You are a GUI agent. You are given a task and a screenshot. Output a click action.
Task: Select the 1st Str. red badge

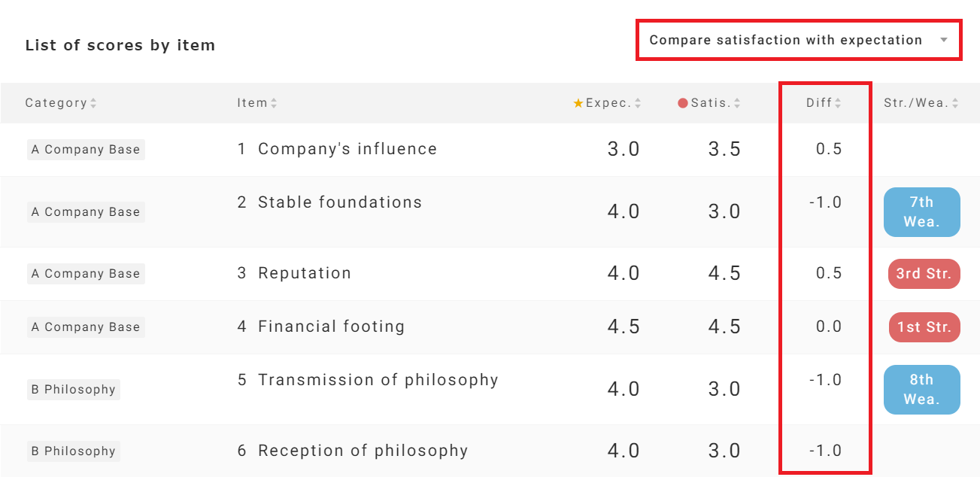point(924,327)
